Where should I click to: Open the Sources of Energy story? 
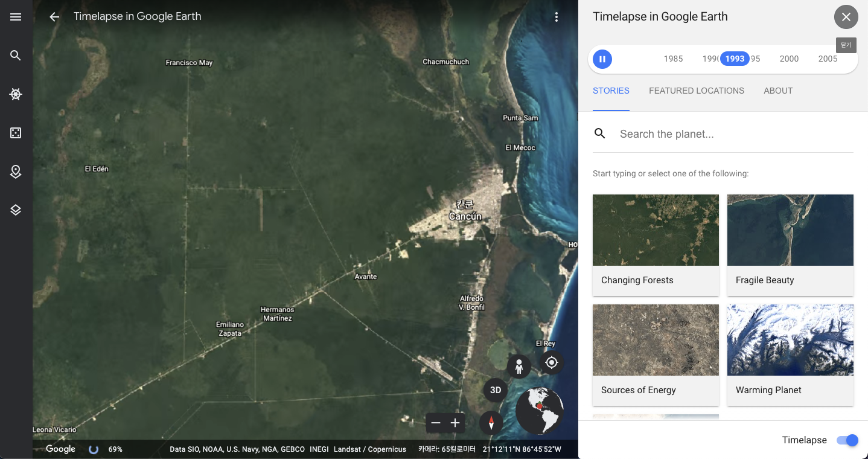(x=656, y=355)
